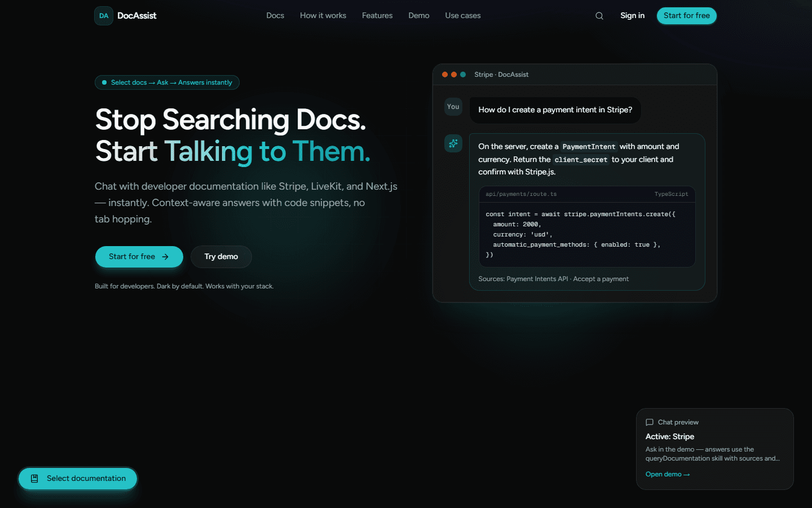Click 'Built for developers' tagline text
This screenshot has width=812, height=508.
tap(184, 286)
